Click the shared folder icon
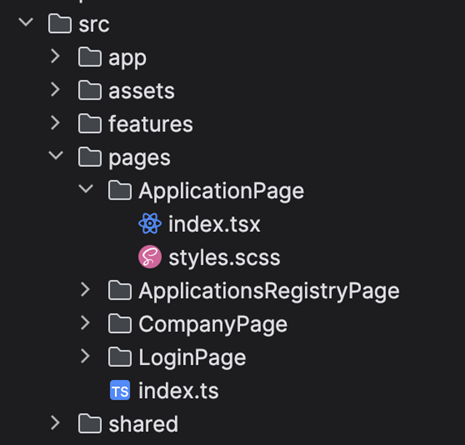This screenshot has width=465, height=445. pos(90,424)
